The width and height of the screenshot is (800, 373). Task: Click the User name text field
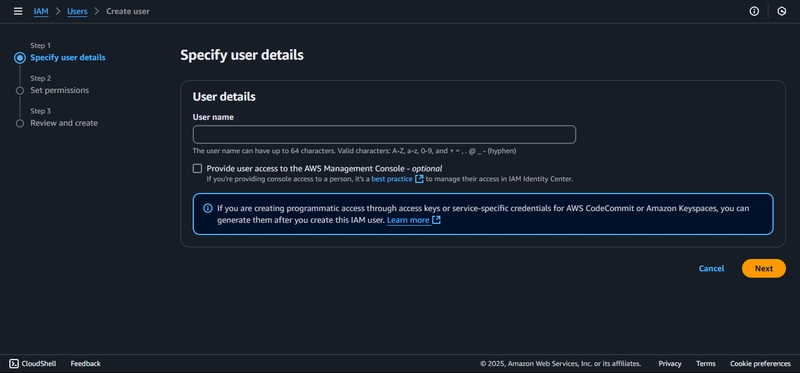pyautogui.click(x=384, y=135)
